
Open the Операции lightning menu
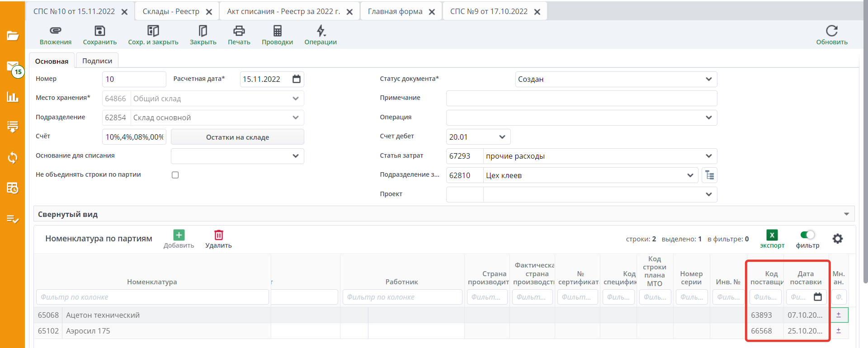pyautogui.click(x=321, y=31)
